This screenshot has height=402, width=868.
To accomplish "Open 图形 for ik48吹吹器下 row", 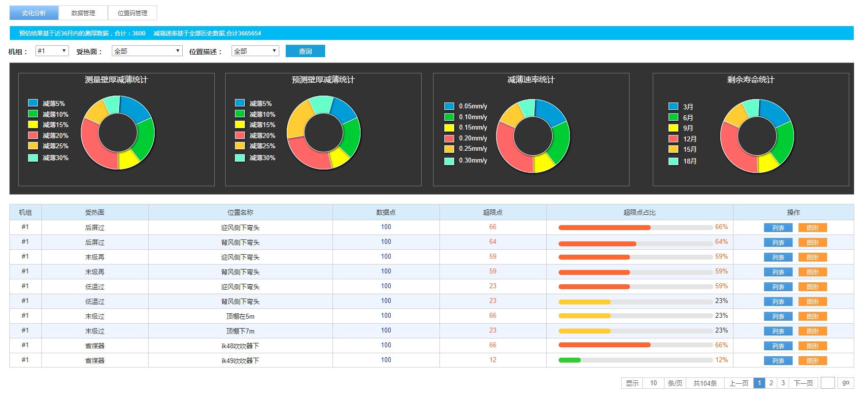I will tap(813, 346).
